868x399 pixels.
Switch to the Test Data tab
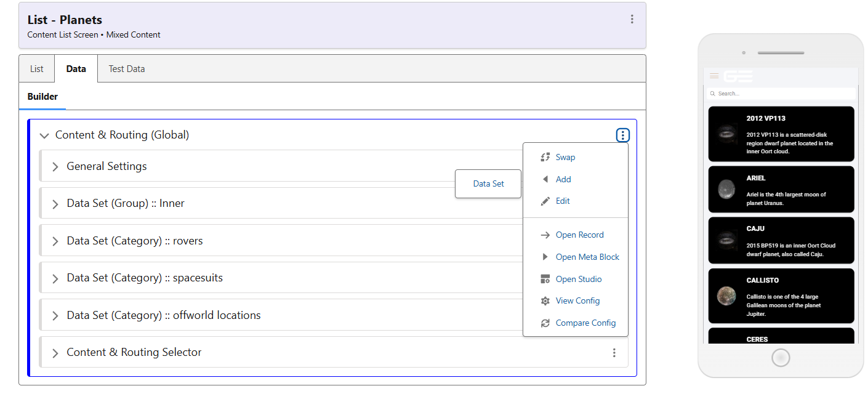[x=127, y=69]
